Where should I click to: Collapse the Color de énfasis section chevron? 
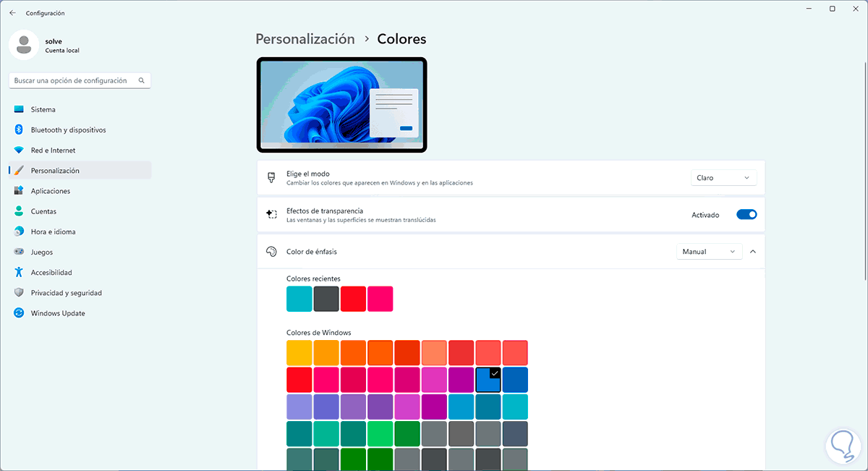(x=753, y=252)
